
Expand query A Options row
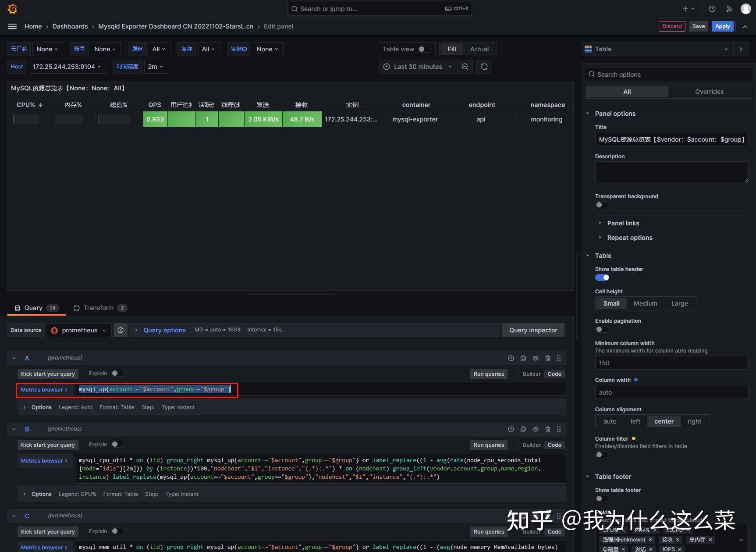click(x=41, y=407)
